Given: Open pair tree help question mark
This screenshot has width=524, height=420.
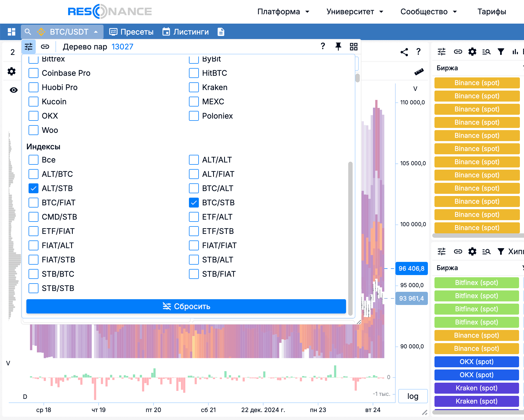Looking at the screenshot, I should coord(323,46).
